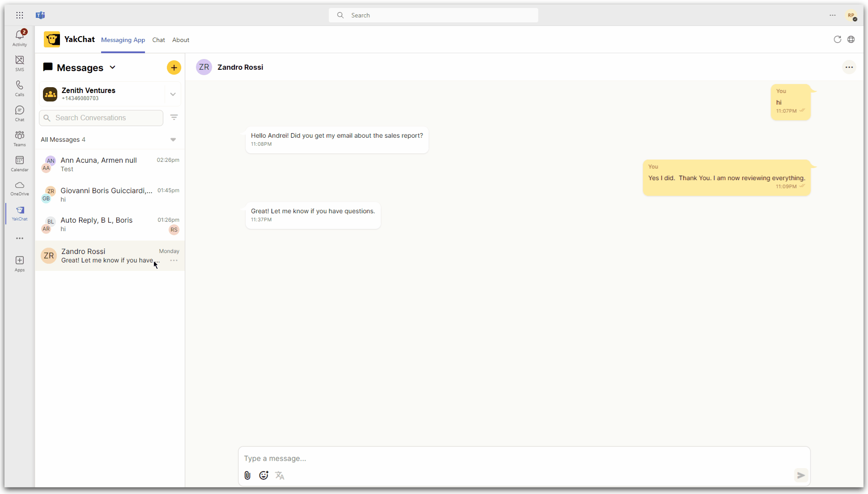
Task: Expand the Zenith Ventures inbox selector
Action: pyautogui.click(x=173, y=94)
